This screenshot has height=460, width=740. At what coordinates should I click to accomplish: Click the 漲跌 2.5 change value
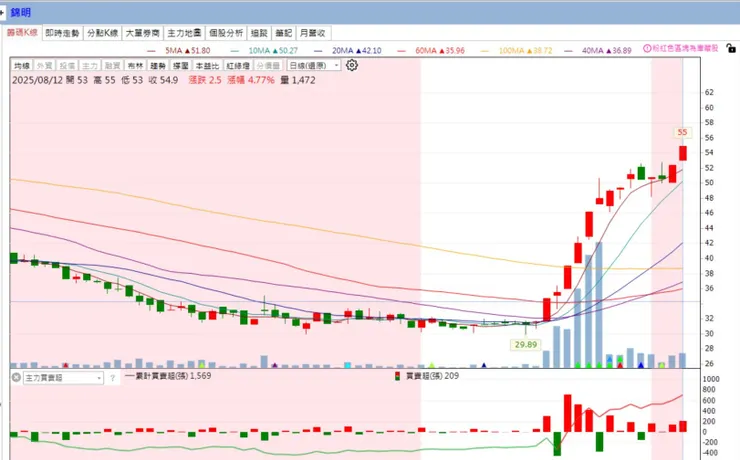pos(205,80)
